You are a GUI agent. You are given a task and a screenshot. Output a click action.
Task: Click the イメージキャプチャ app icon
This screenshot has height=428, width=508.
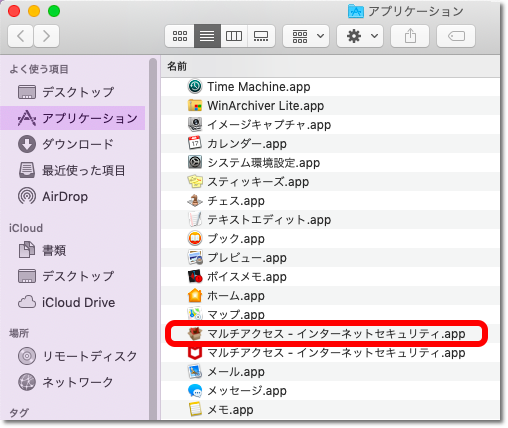(195, 125)
